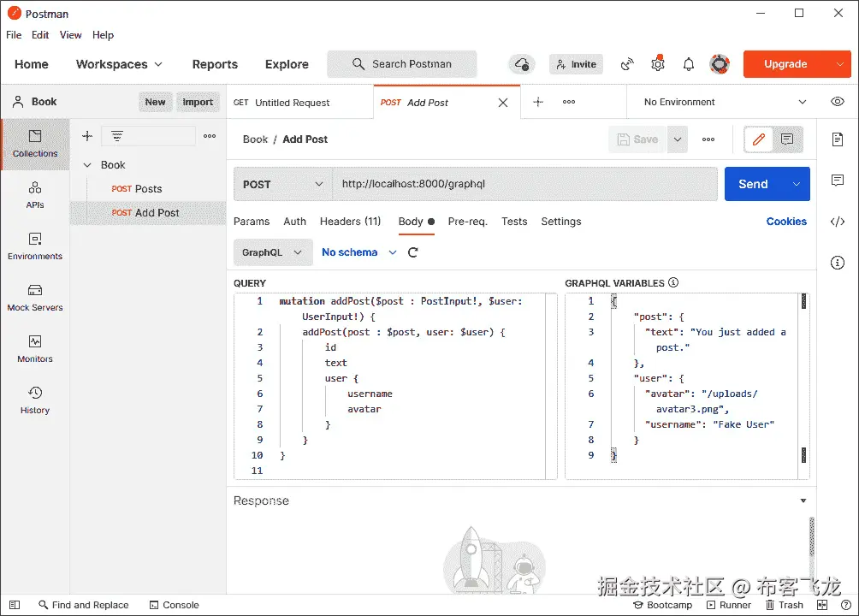This screenshot has height=616, width=859.
Task: Open the notifications bell
Action: tap(688, 63)
